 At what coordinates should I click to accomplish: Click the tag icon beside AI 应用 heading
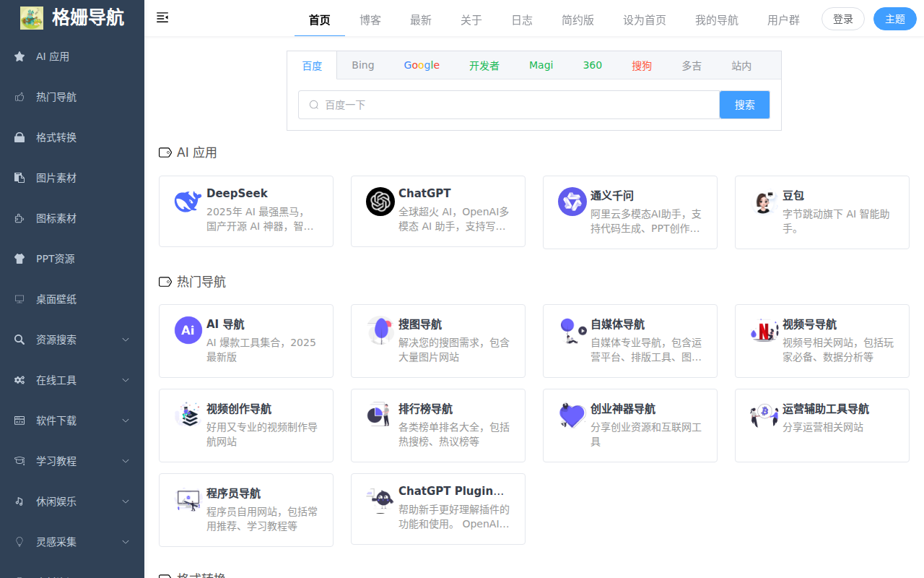click(x=165, y=152)
